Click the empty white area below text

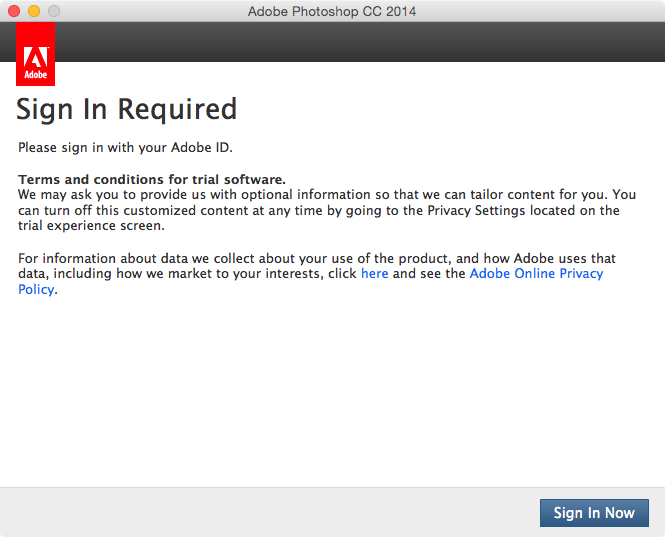(332, 392)
